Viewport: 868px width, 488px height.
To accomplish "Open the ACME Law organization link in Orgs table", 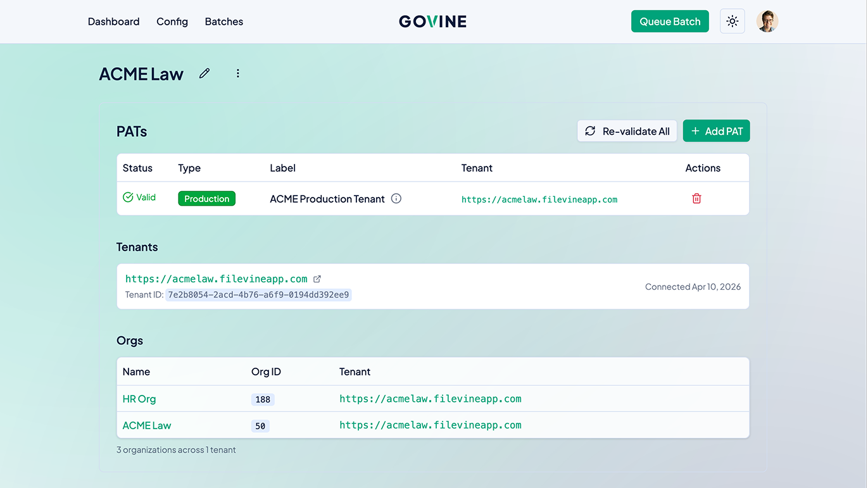I will (x=147, y=425).
